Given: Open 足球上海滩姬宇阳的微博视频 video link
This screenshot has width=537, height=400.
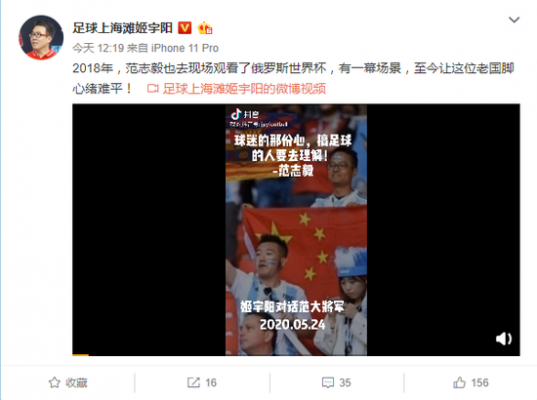Looking at the screenshot, I should click(244, 89).
